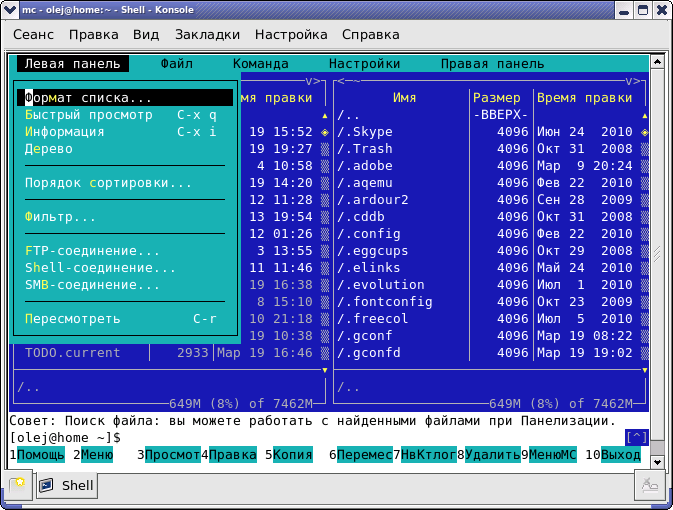The height and width of the screenshot is (510, 673).
Task: Open the Закладки menu in Konsole menu bar
Action: [x=207, y=34]
